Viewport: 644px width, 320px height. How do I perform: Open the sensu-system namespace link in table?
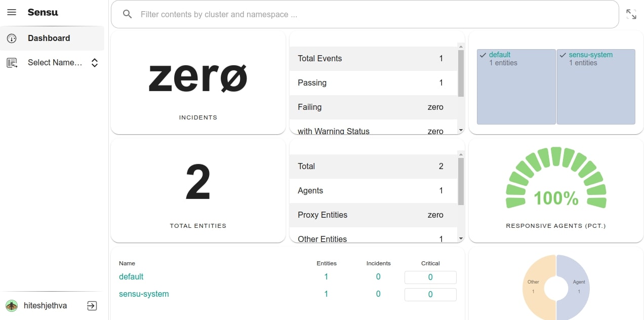click(144, 294)
